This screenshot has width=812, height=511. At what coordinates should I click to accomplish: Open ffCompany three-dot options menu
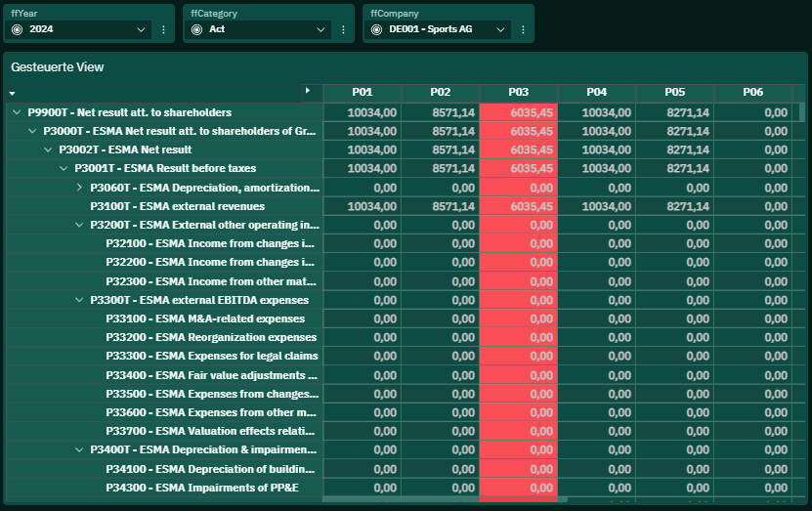point(523,30)
